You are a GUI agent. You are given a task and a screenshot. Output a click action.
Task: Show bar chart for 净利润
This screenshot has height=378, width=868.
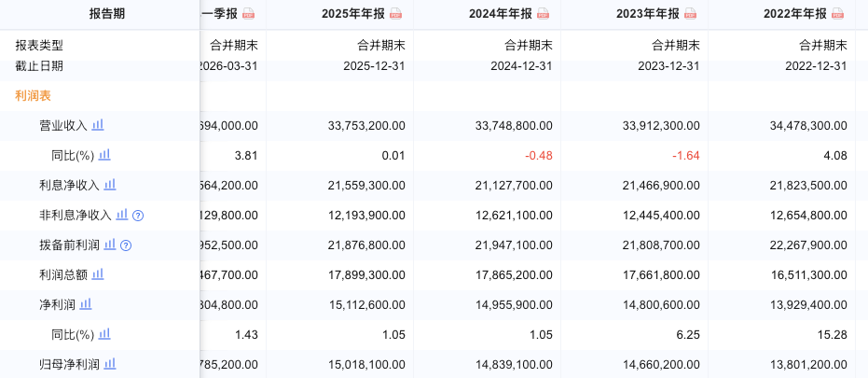pos(86,303)
